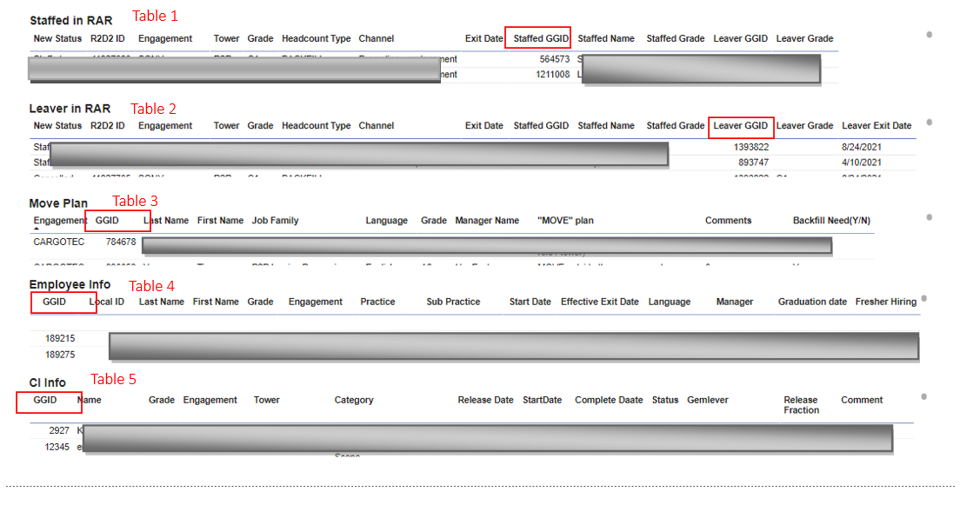This screenshot has height=505, width=980.
Task: Click Effective Exit Date column header
Action: [x=599, y=302]
